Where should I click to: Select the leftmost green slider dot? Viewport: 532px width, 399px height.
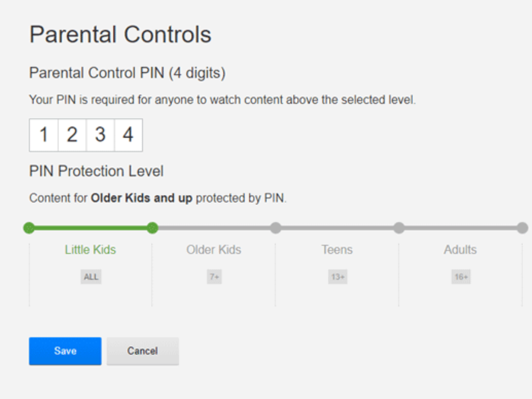[29, 228]
